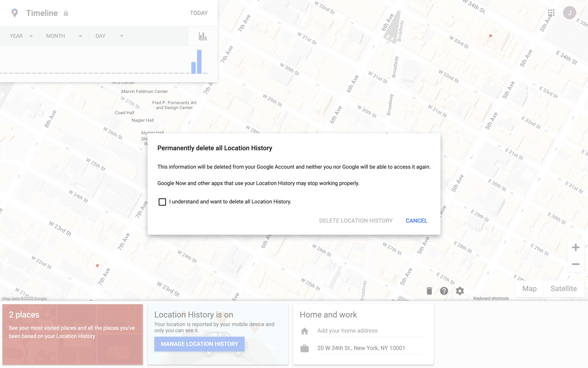The width and height of the screenshot is (588, 368).
Task: Click the work address 20 W 34th St.
Action: point(370,348)
